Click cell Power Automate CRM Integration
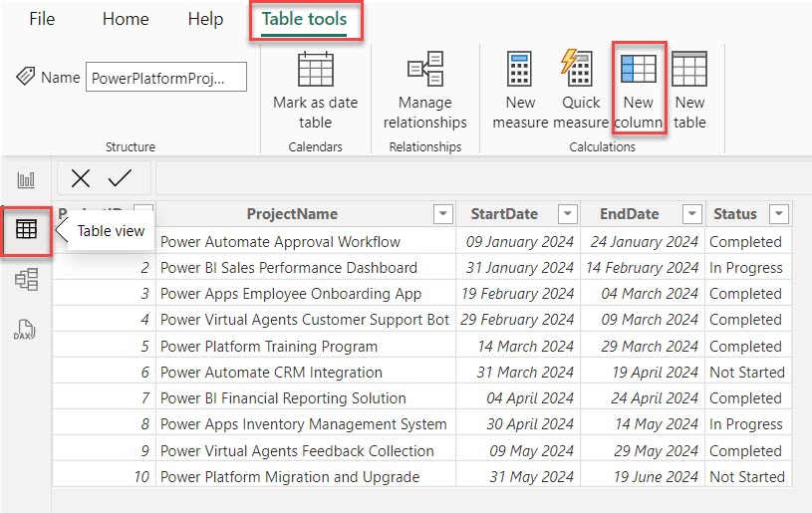Image resolution: width=812 pixels, height=513 pixels. click(306, 372)
